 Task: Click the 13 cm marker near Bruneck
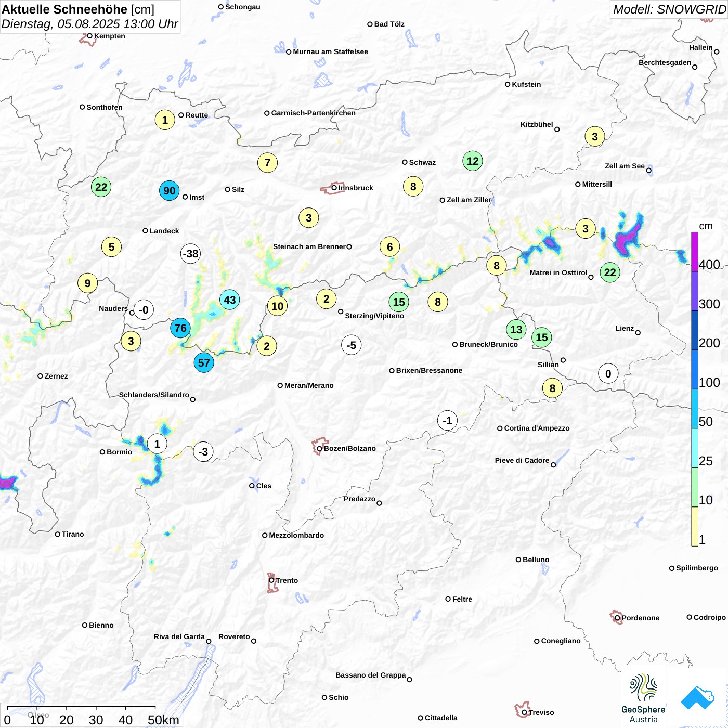click(516, 330)
